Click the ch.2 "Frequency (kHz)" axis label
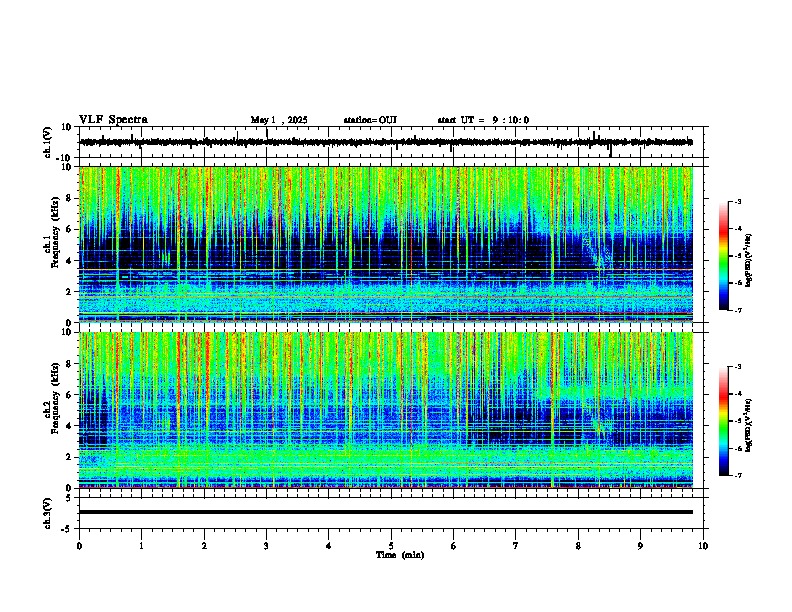Viewport: 792px width, 612px height. pyautogui.click(x=55, y=398)
